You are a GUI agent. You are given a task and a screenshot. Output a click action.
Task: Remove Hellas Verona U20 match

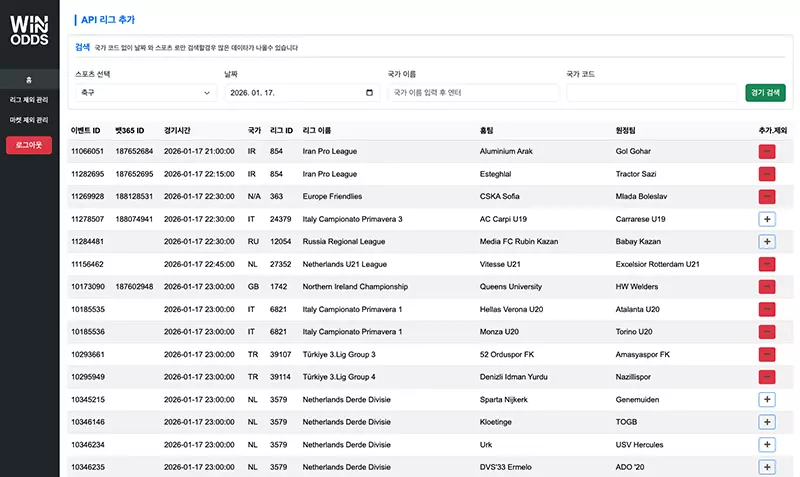(766, 309)
